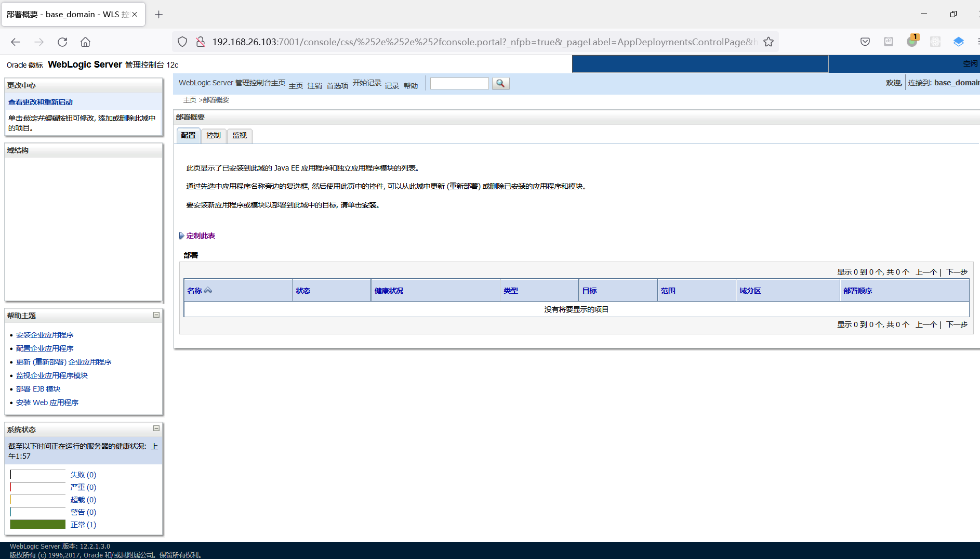Open a new browser tab
The height and width of the screenshot is (559, 980).
point(159,15)
